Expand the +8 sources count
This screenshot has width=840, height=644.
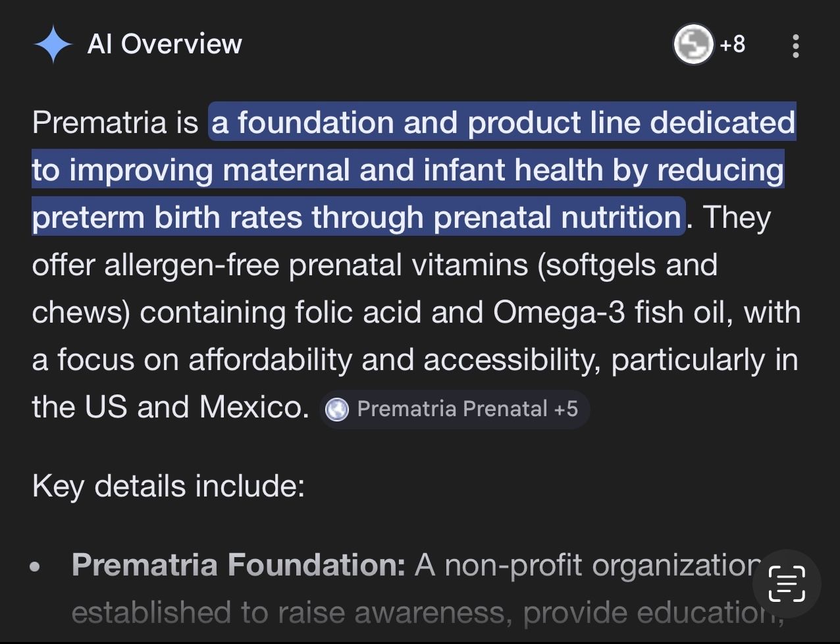click(733, 45)
